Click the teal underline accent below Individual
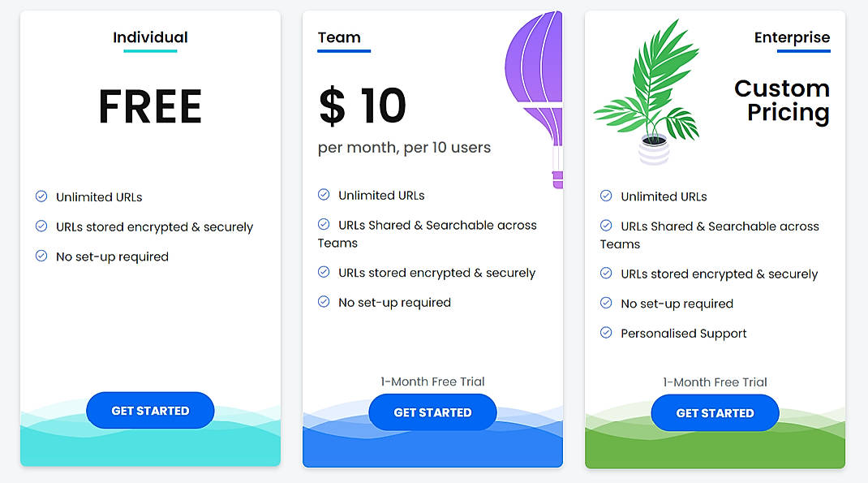Screen dimensions: 868x483 149,51
